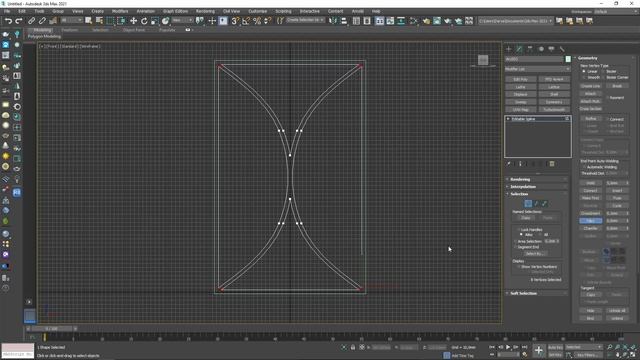This screenshot has height=360, width=640.
Task: Open reference coordinate system View dropdown
Action: coord(182,20)
